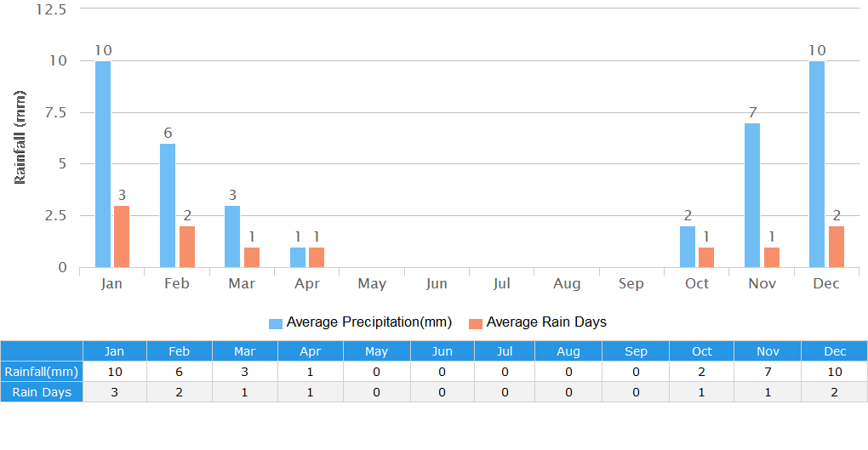
Task: Click the blue November precipitation bar
Action: [x=752, y=195]
